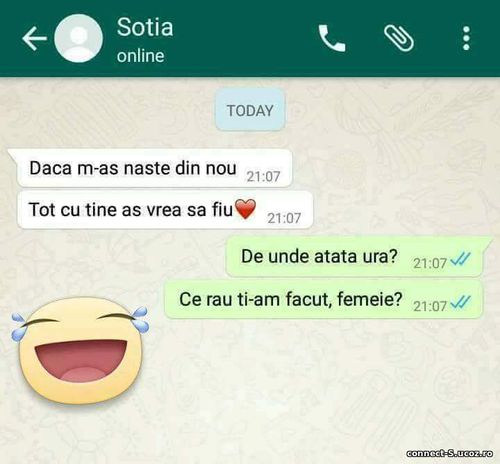The image size is (500, 464).
Task: Tap the laughing-crying emoji sticker
Action: tap(80, 350)
